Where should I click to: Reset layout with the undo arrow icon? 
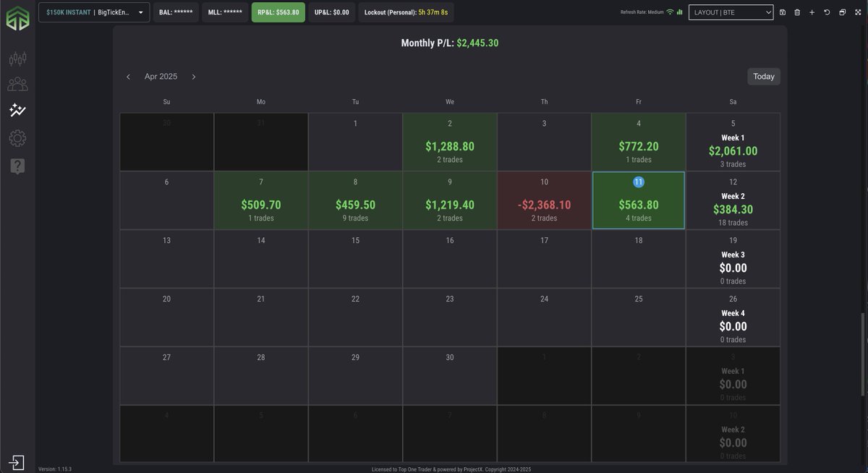827,12
